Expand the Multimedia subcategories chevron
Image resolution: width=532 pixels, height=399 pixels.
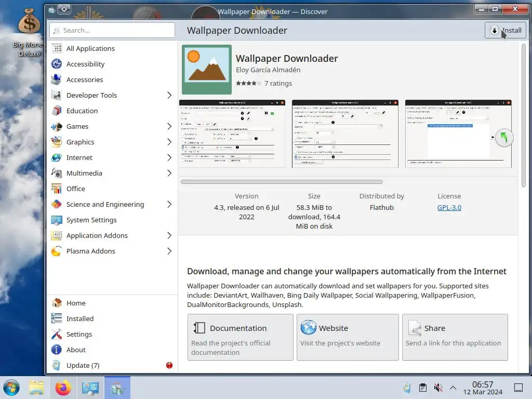(169, 174)
